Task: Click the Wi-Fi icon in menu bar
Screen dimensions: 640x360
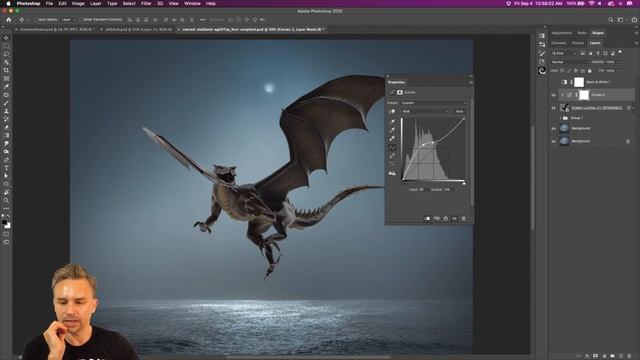Action: [591, 4]
